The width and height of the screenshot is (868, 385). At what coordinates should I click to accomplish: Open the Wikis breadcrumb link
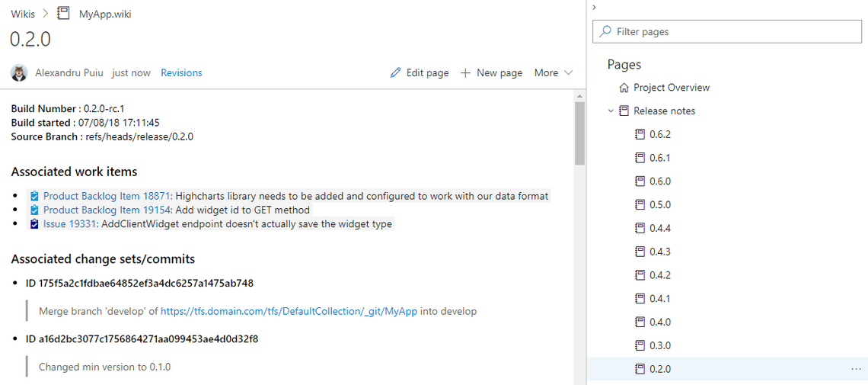(x=24, y=14)
